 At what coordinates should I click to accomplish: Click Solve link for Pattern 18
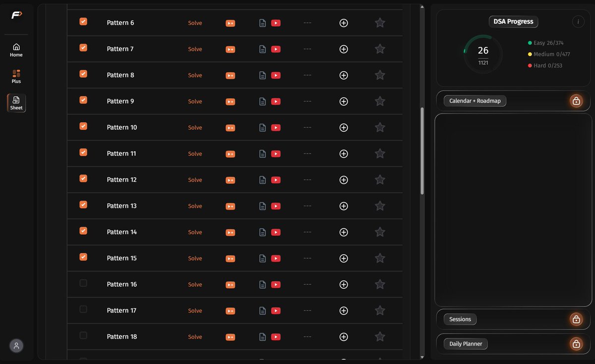click(195, 337)
